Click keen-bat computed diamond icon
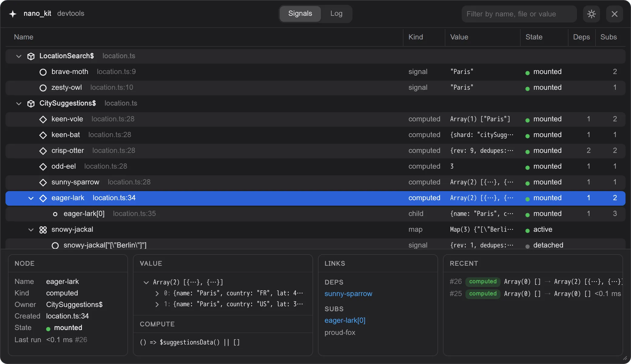Screen dimensions: 631x364 coord(43,135)
